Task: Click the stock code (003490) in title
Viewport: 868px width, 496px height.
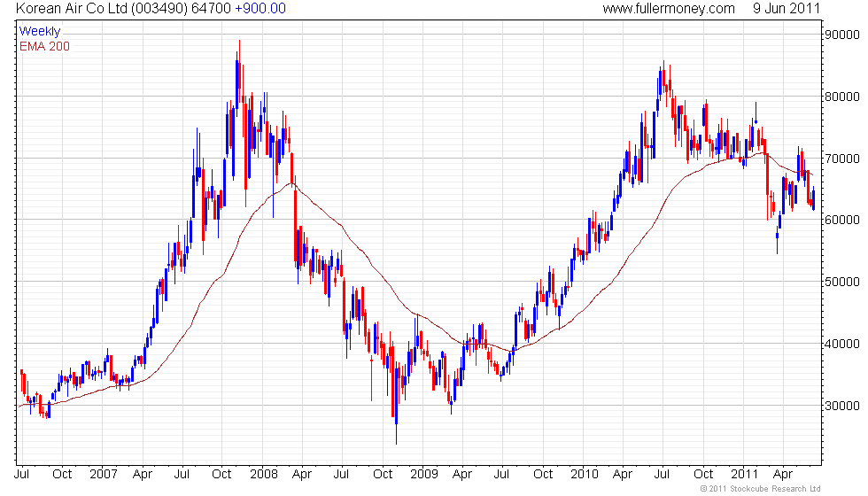Action: coord(160,9)
